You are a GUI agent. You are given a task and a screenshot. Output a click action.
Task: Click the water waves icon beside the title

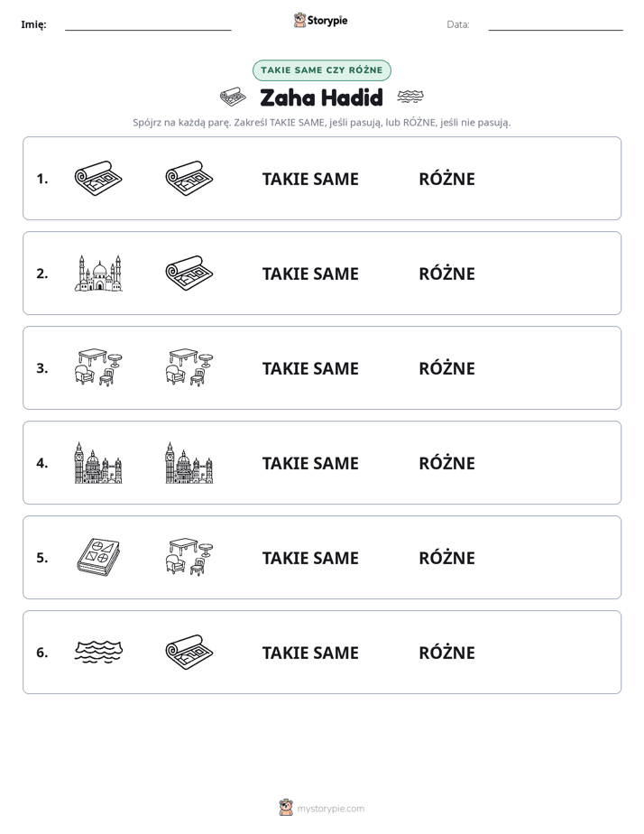pos(410,97)
